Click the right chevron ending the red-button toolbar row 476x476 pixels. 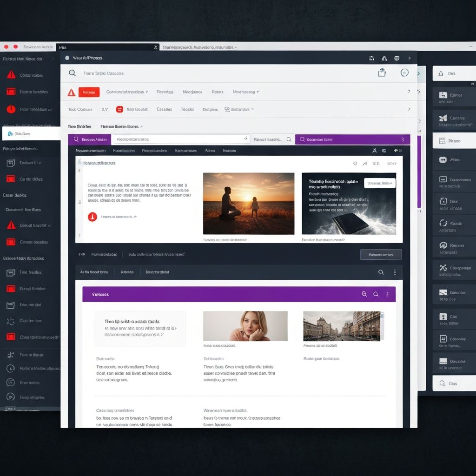pos(409,92)
